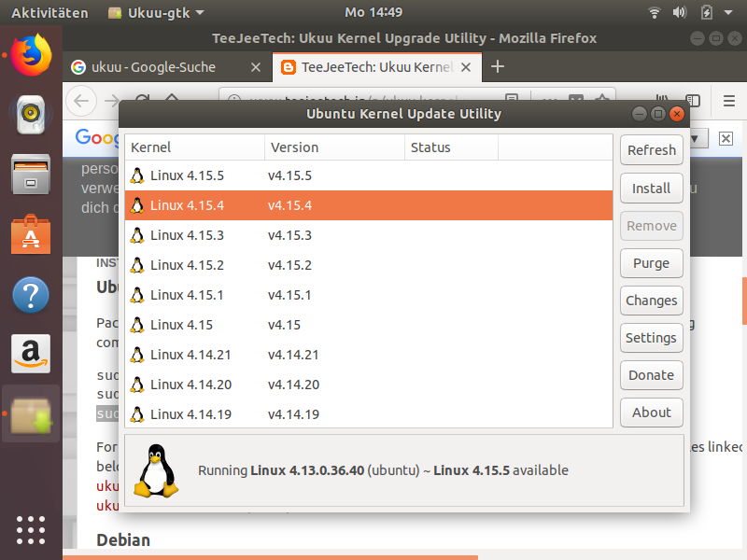
Task: Go back in Firefox
Action: click(x=81, y=101)
